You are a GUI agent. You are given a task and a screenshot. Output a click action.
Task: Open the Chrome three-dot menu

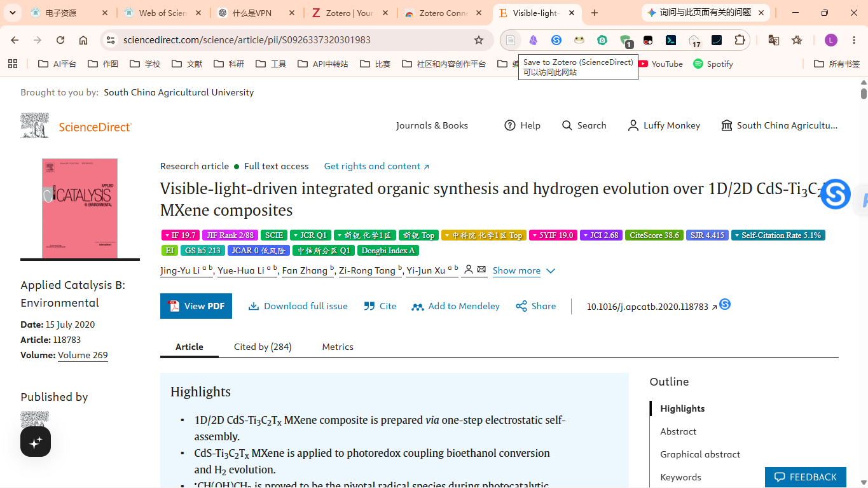[854, 40]
